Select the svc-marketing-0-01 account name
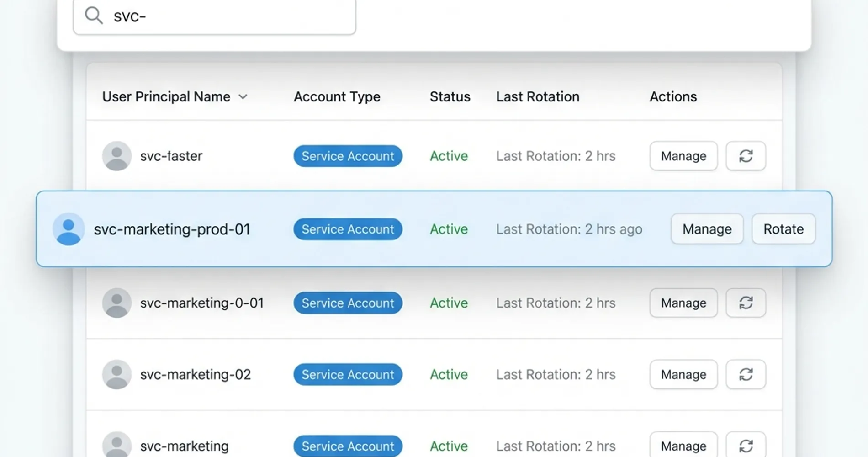 201,303
